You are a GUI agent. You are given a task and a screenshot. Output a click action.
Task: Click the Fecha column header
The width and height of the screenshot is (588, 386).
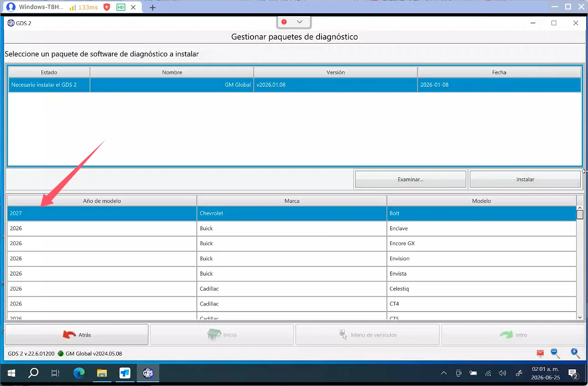[499, 72]
